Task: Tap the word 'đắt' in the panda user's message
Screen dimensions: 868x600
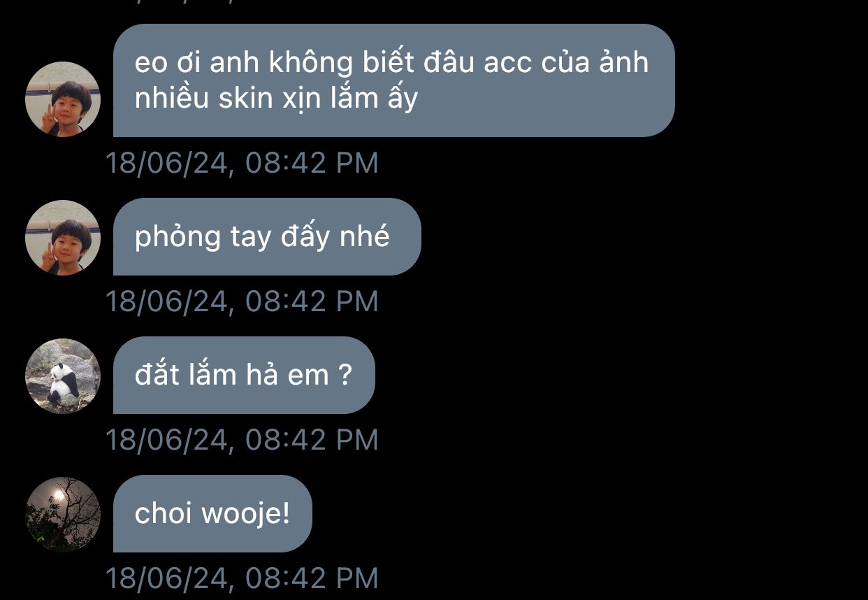Action: [156, 374]
